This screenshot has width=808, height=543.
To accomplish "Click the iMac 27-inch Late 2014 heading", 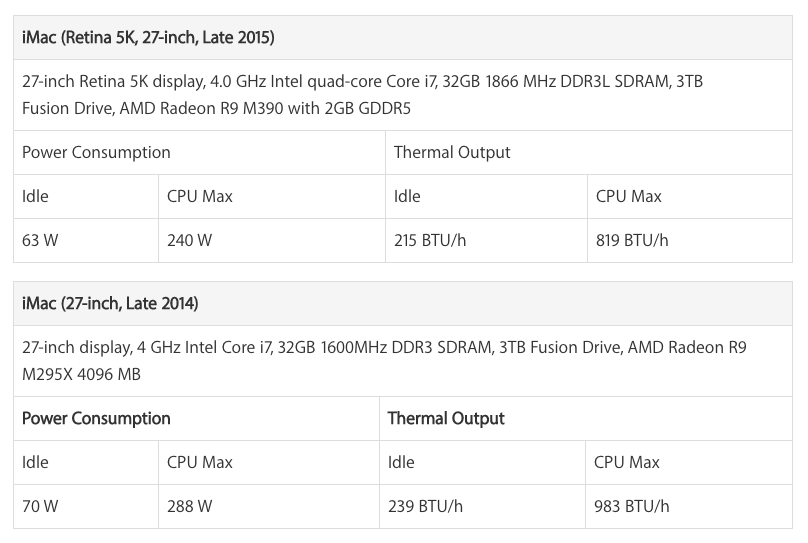I will (x=110, y=303).
